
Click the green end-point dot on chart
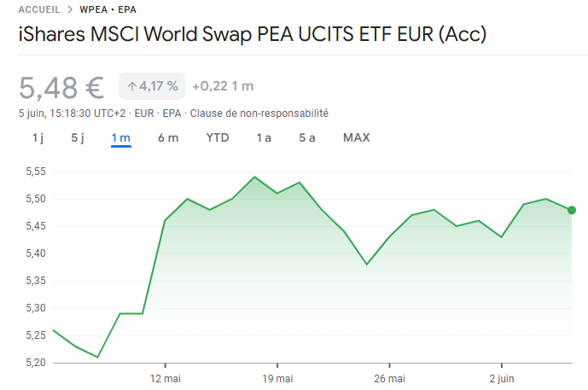pos(571,210)
